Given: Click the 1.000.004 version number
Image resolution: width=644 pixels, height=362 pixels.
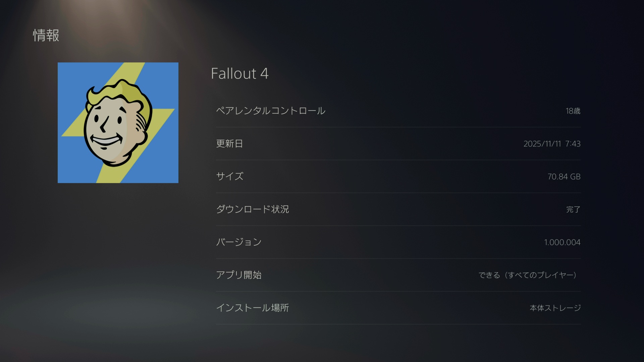Looking at the screenshot, I should (x=562, y=242).
